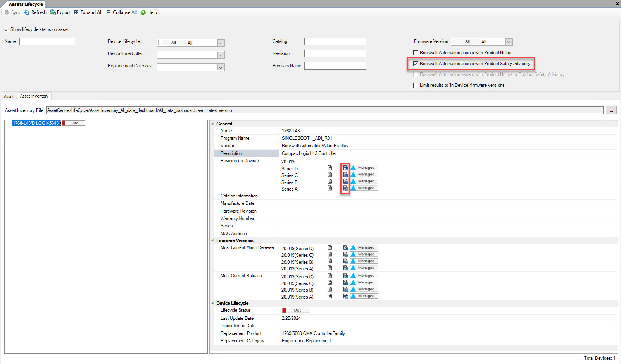Open the Replacement Category dropdown
Viewport: 621px width, 364px height.
[x=221, y=67]
